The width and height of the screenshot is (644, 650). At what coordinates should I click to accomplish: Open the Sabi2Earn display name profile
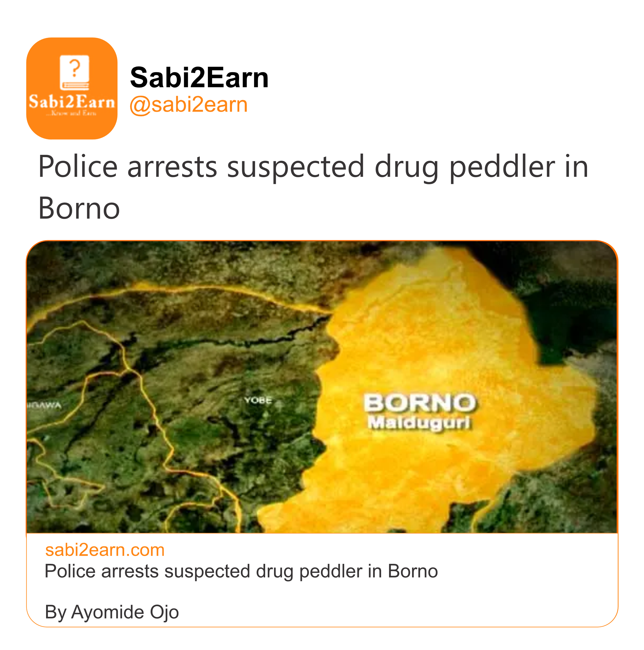pyautogui.click(x=199, y=78)
